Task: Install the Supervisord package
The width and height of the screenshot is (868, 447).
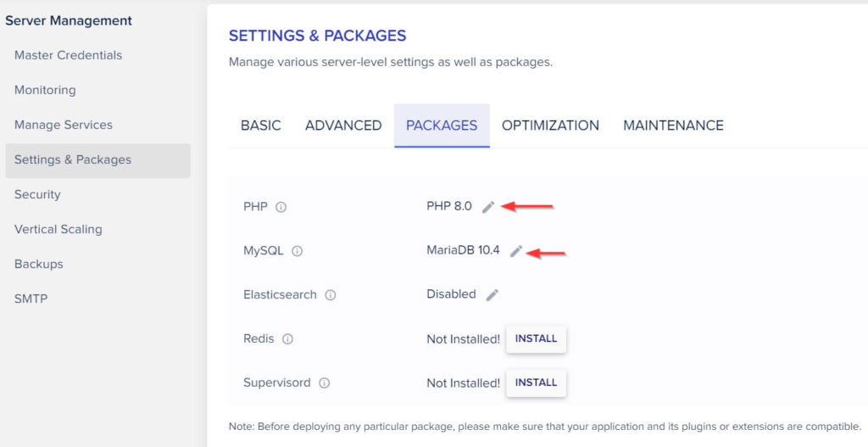Action: click(536, 383)
